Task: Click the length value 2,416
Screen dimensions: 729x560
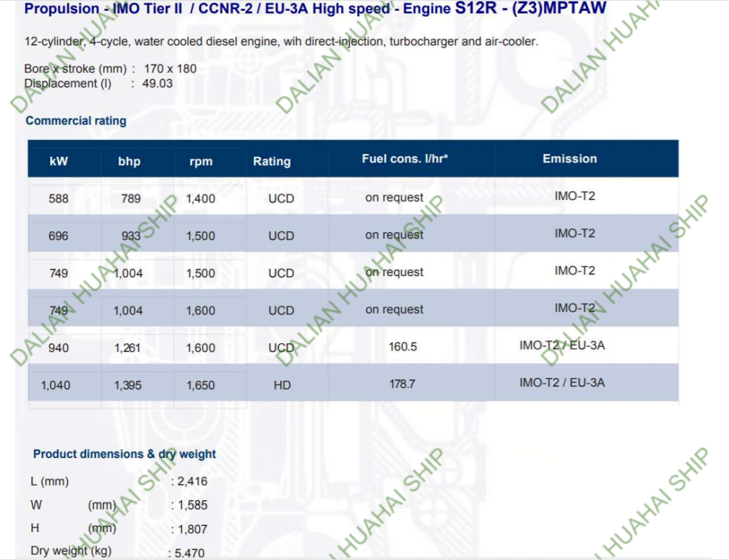Action: click(x=192, y=481)
